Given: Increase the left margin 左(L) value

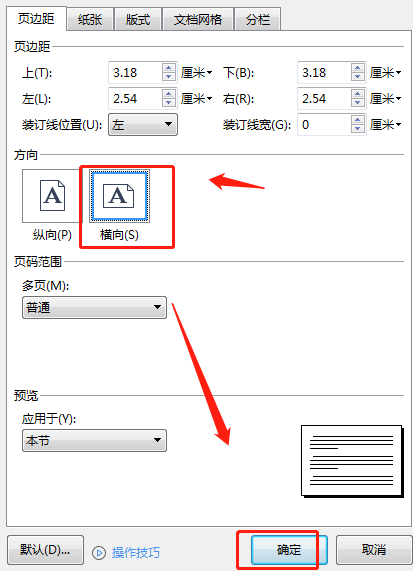Looking at the screenshot, I should tap(168, 94).
